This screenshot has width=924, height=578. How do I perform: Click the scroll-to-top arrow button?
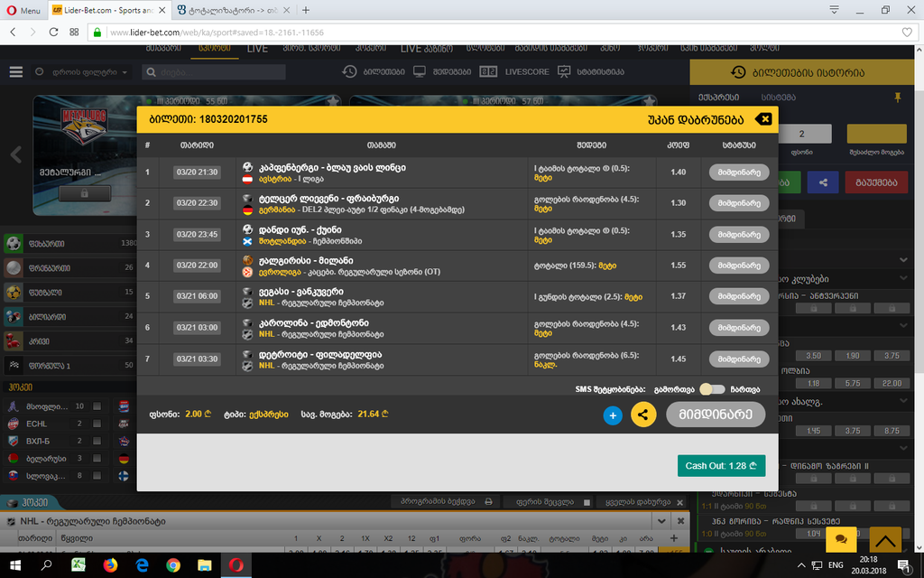coord(885,539)
